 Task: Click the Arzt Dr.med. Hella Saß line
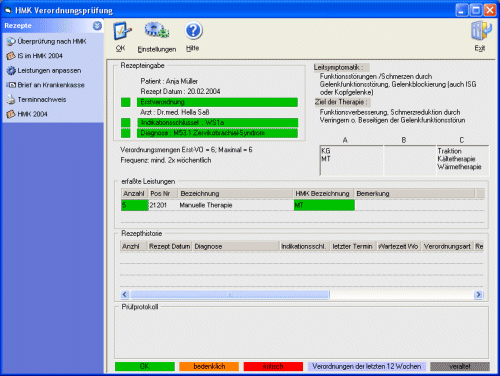175,112
